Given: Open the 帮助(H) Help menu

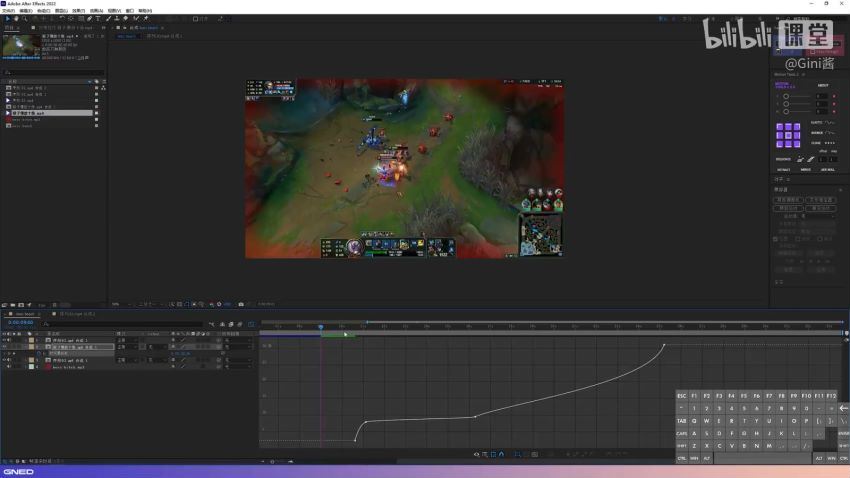Looking at the screenshot, I should point(145,11).
